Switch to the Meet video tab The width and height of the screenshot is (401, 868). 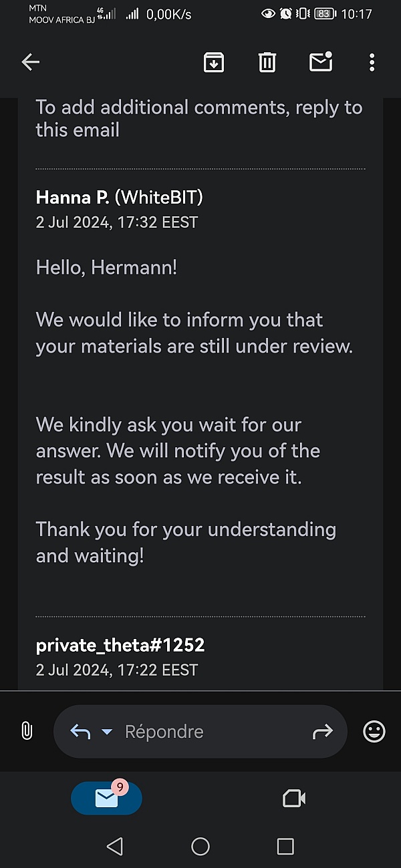pos(294,799)
